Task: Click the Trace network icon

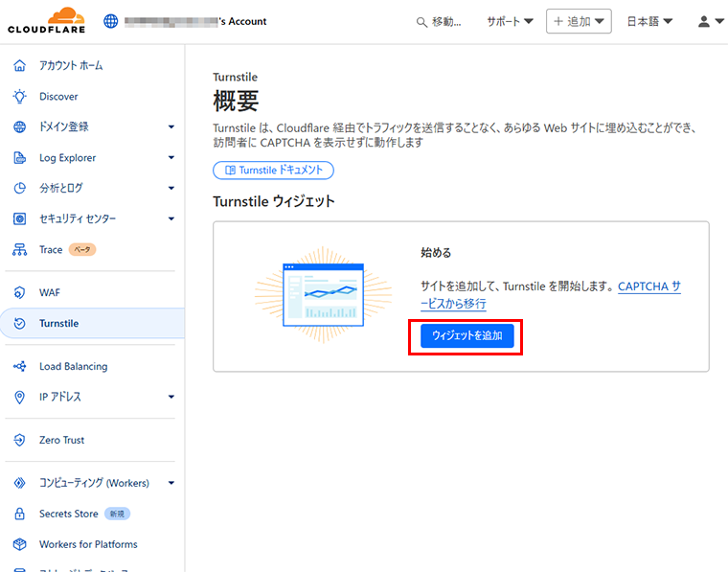Action: coord(19,249)
